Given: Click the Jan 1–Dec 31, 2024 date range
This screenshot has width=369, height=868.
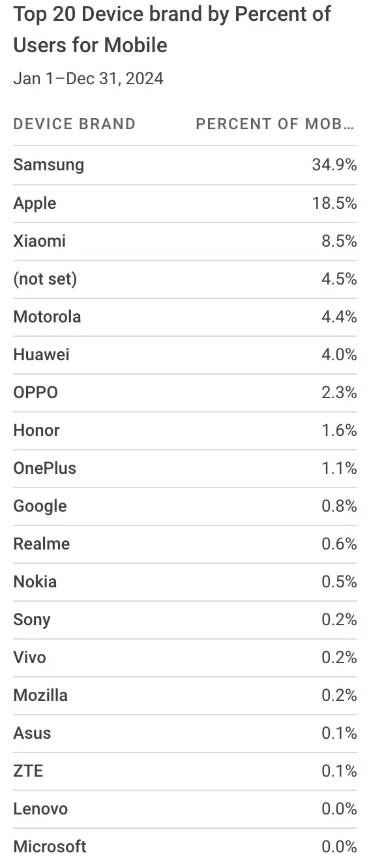Looking at the screenshot, I should pyautogui.click(x=88, y=79).
